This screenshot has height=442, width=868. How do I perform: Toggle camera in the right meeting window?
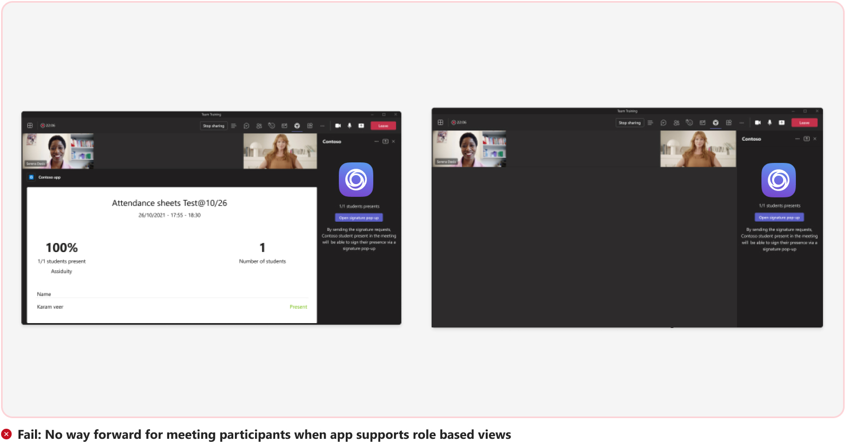point(758,123)
